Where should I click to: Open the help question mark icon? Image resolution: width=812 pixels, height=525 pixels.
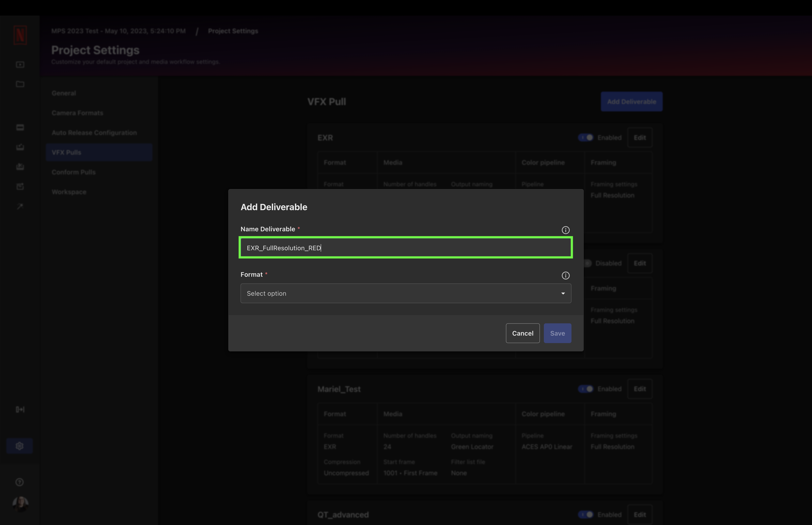(x=20, y=482)
